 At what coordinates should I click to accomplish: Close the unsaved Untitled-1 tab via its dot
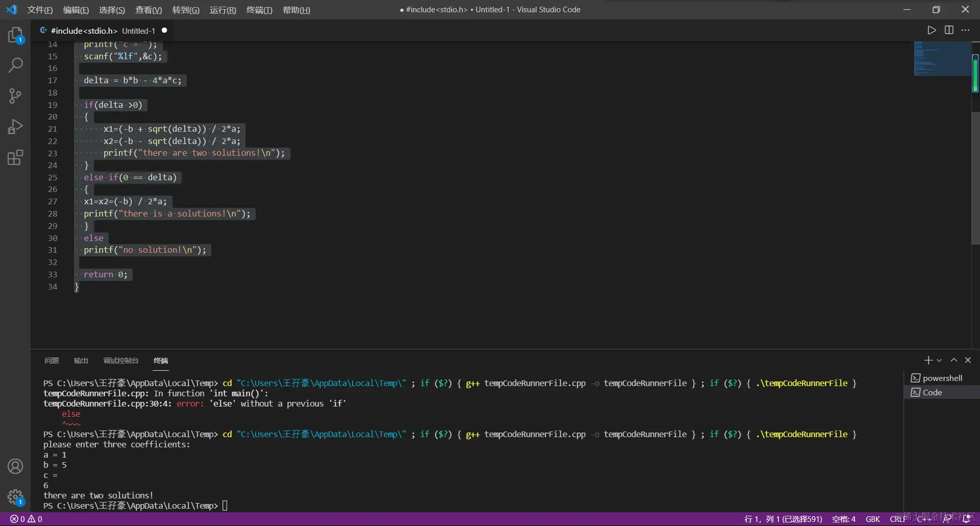click(164, 30)
